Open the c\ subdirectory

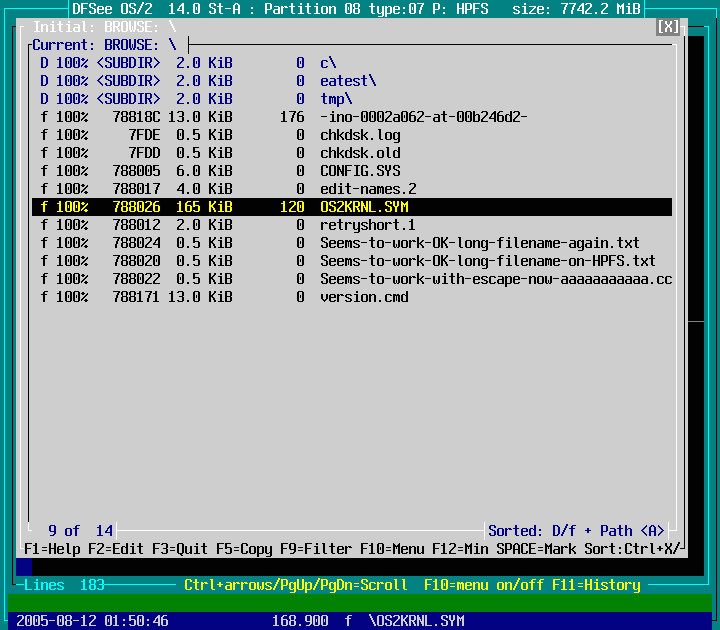tap(328, 63)
